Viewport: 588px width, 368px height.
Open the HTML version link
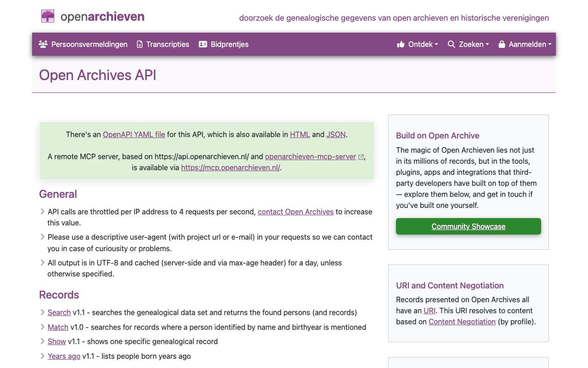tap(300, 134)
